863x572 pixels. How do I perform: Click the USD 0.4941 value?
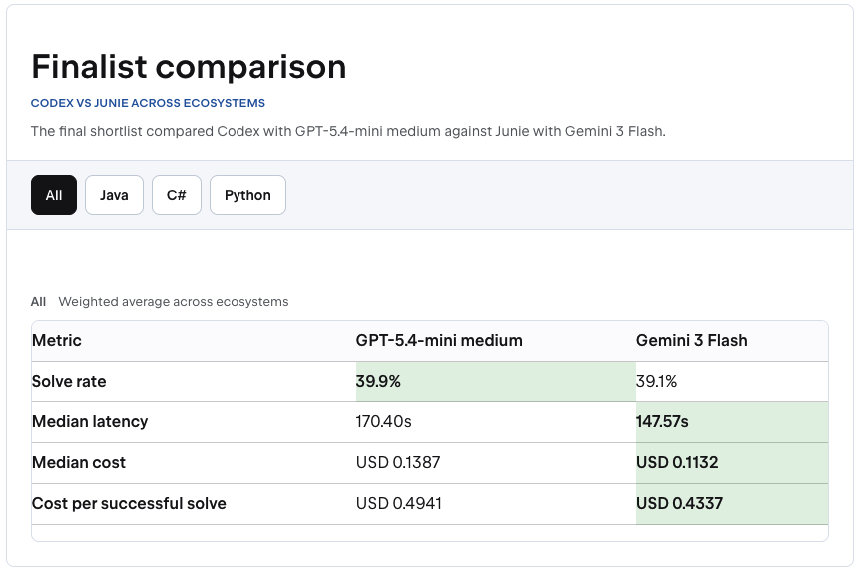point(398,503)
